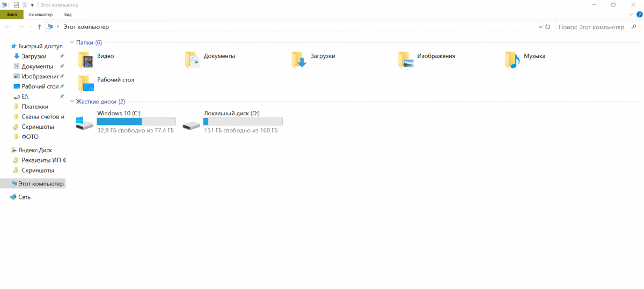Select the Windows 10 (C:) drive icon

click(85, 123)
